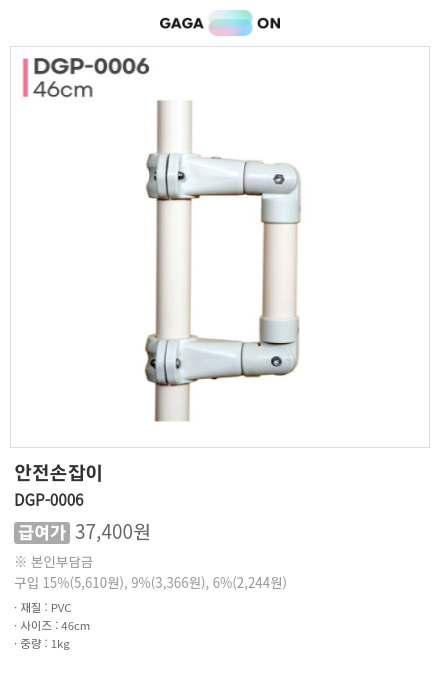The height and width of the screenshot is (673, 440).
Task: Click the upper bracket clamp on the pole
Action: click(174, 176)
